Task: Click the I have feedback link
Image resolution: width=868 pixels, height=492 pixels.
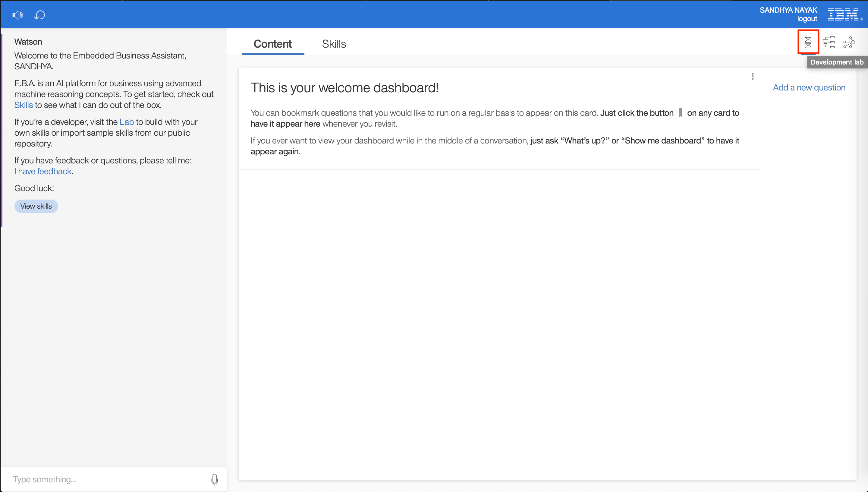Action: coord(43,171)
